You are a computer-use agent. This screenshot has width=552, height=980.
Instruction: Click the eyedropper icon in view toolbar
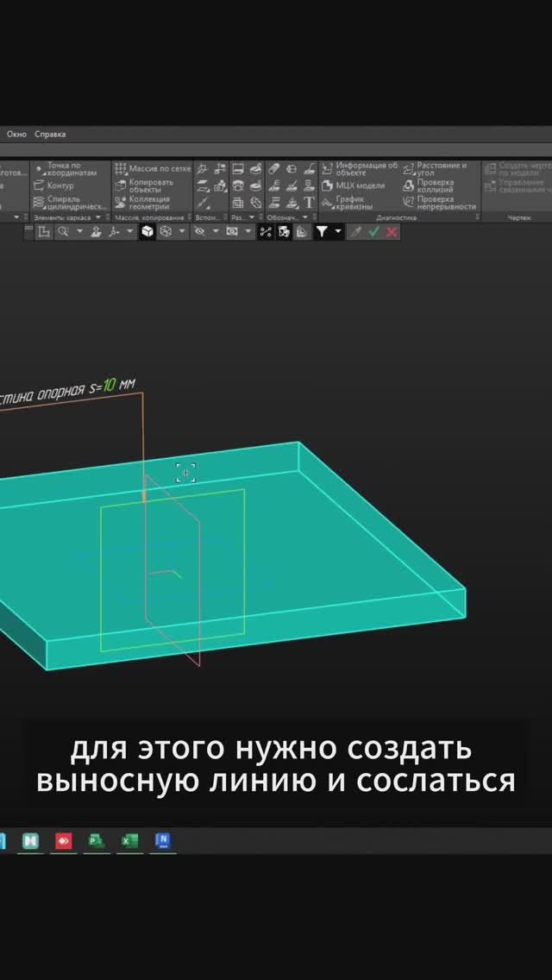pos(355,232)
